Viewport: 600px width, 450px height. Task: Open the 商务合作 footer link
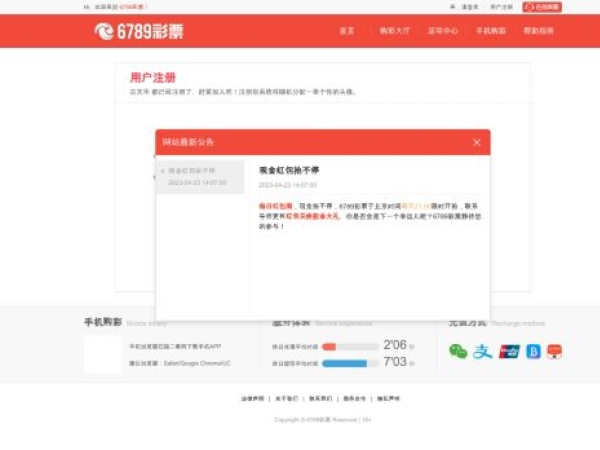point(354,399)
